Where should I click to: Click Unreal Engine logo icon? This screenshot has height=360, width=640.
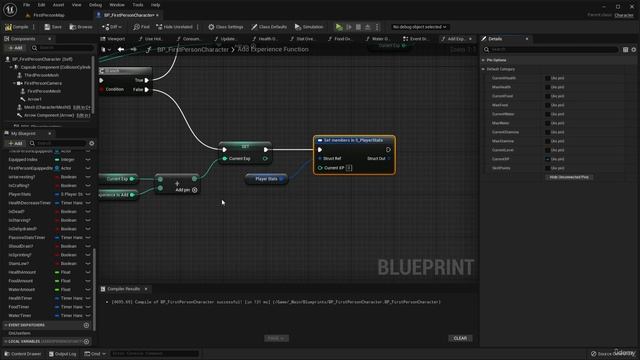10,9
